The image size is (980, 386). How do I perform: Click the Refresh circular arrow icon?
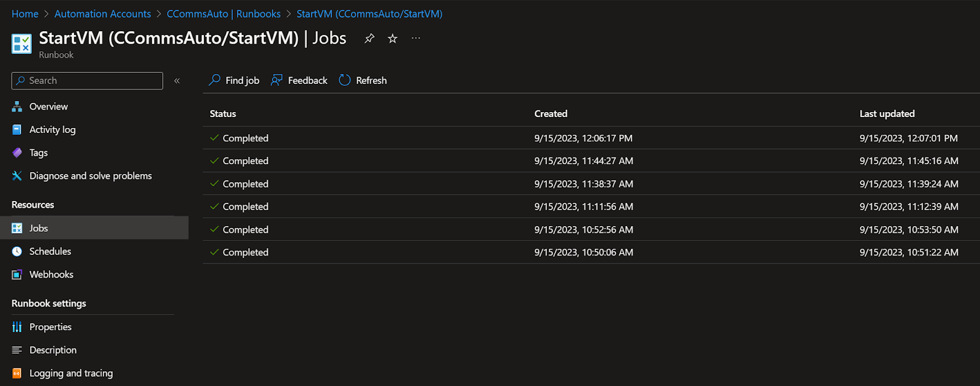345,80
